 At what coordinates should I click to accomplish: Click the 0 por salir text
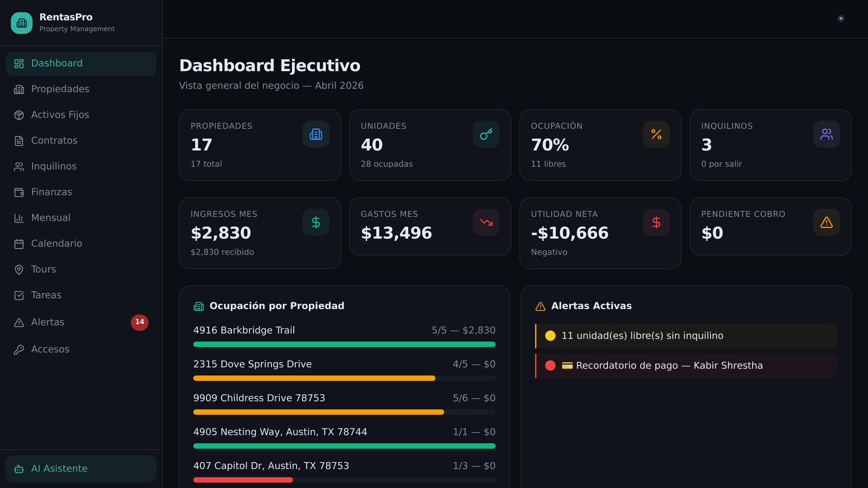(x=722, y=164)
